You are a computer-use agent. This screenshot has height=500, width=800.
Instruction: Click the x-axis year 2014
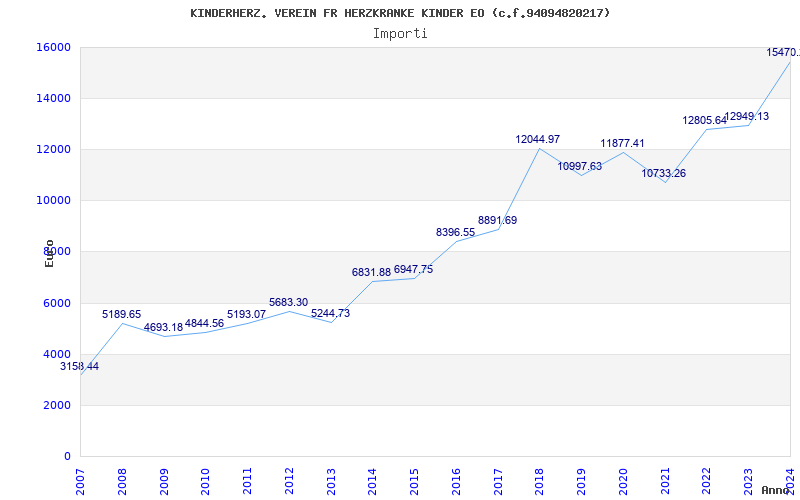(372, 482)
